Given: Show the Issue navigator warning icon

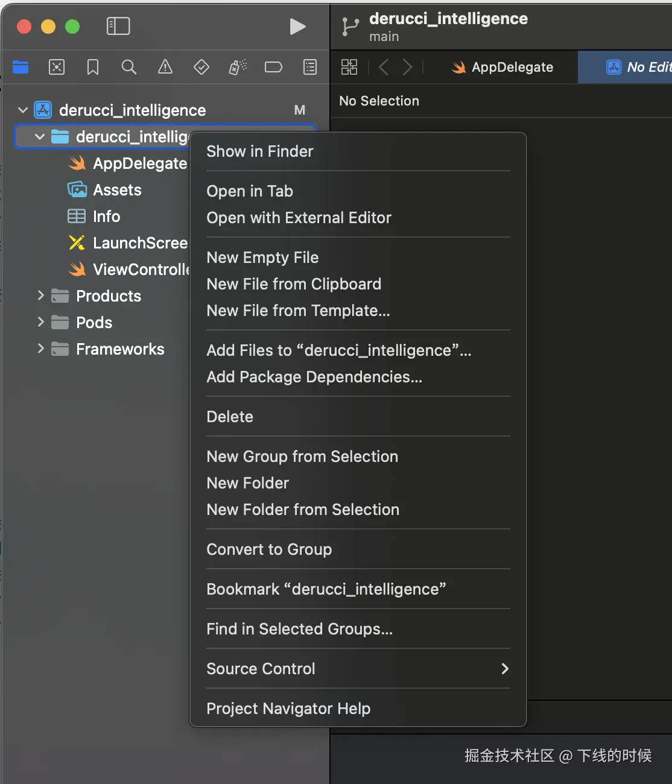Looking at the screenshot, I should click(x=165, y=67).
